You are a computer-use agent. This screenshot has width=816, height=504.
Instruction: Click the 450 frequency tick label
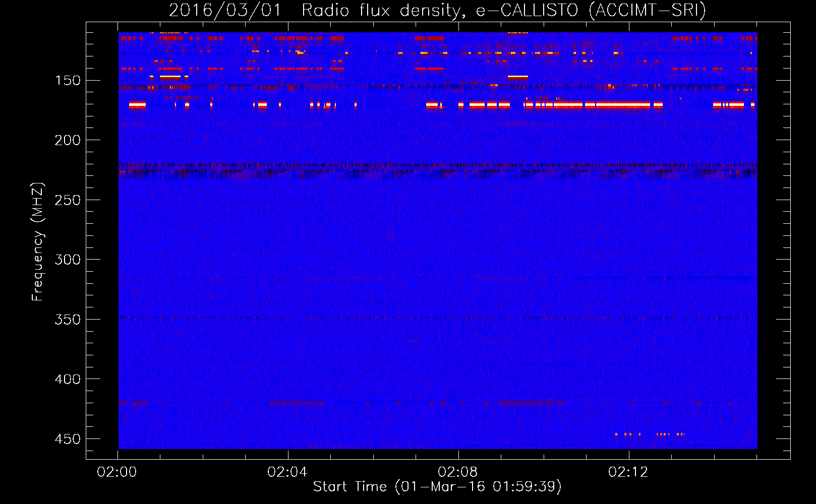click(68, 439)
